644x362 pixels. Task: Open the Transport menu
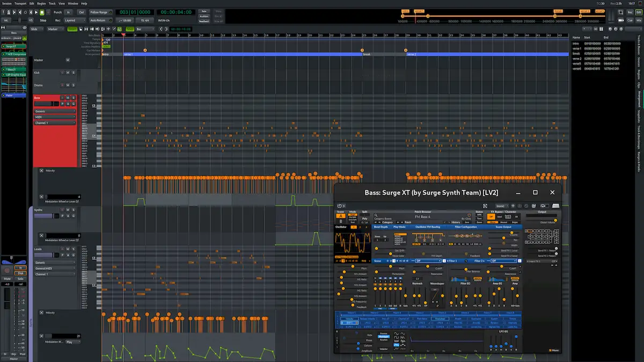point(20,3)
